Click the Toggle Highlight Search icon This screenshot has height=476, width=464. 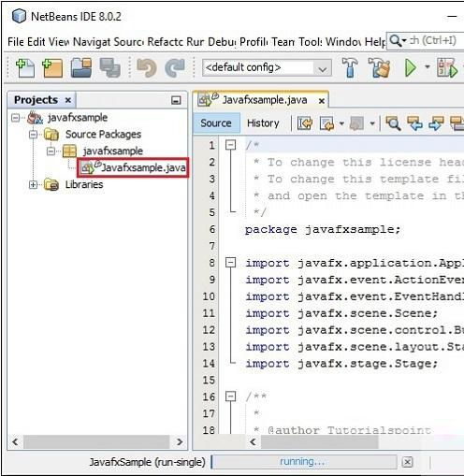pos(457,123)
